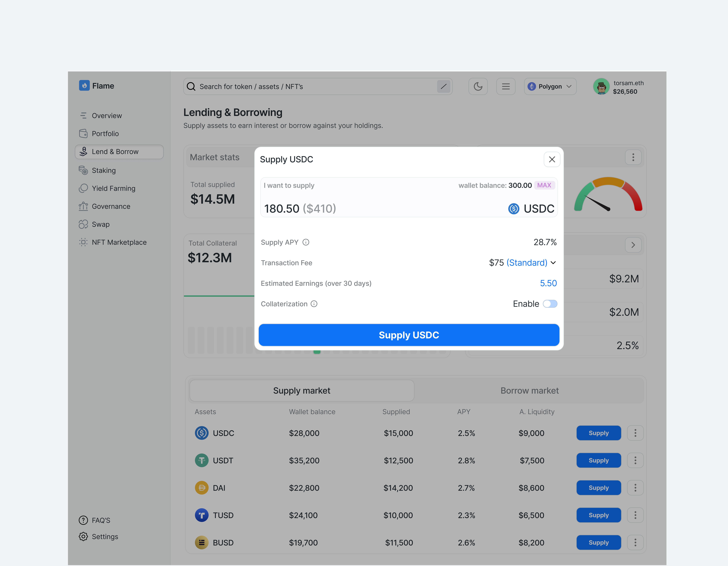Click the USDC token icon in table
The height and width of the screenshot is (566, 728).
(x=202, y=433)
